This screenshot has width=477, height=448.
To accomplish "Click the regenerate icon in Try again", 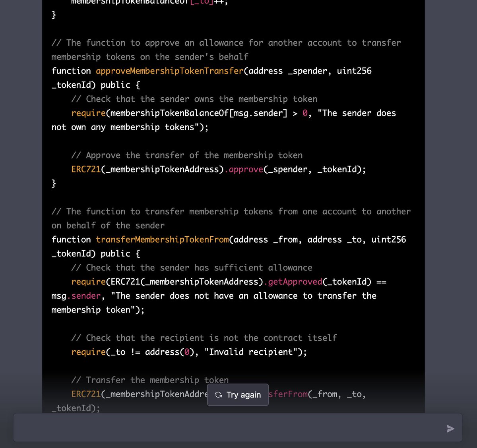I will [x=218, y=395].
